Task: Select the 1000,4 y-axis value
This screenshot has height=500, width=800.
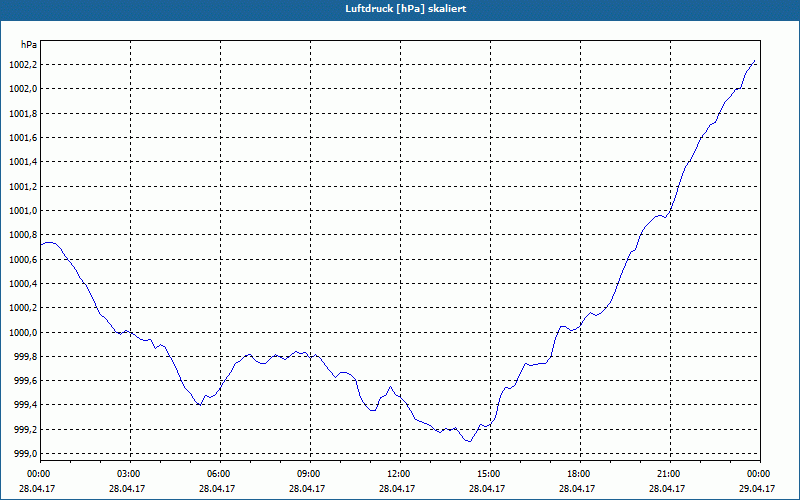Action: pyautogui.click(x=23, y=284)
